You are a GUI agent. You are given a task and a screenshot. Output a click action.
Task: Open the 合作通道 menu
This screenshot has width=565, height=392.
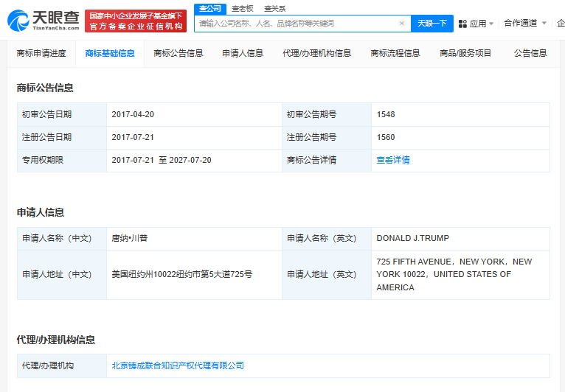tap(520, 23)
